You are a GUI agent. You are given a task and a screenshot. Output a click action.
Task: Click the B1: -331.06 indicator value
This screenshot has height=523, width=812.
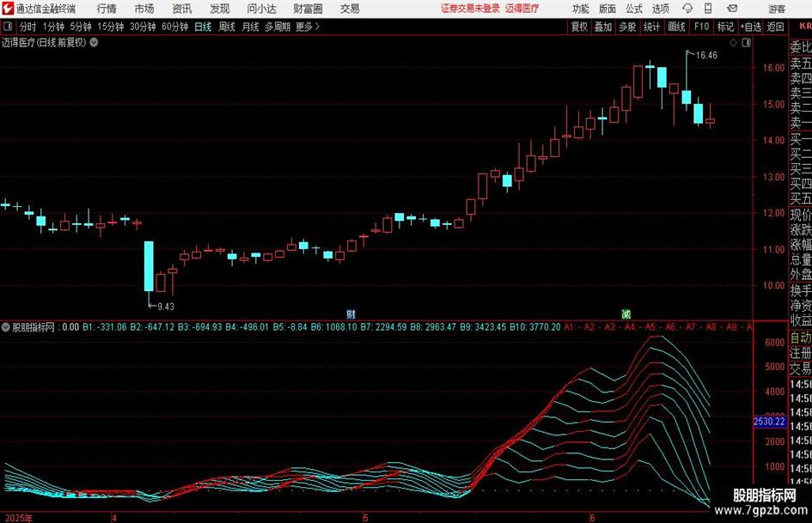click(x=105, y=327)
